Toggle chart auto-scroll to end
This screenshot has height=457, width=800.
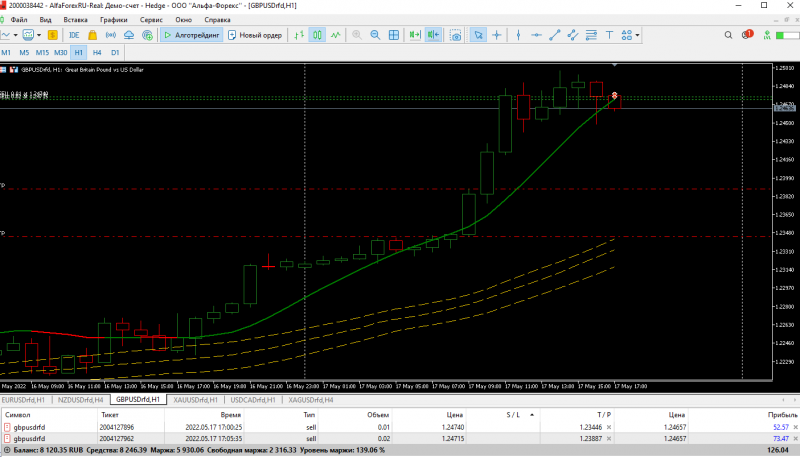[415, 35]
